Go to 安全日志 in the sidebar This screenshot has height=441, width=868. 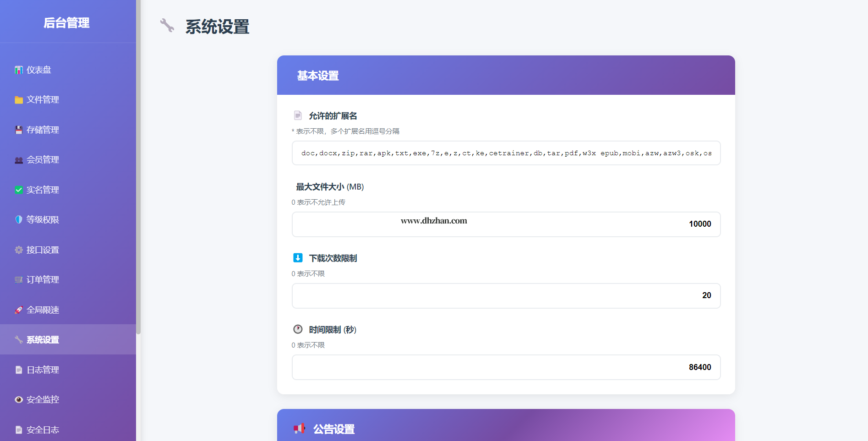click(x=43, y=430)
